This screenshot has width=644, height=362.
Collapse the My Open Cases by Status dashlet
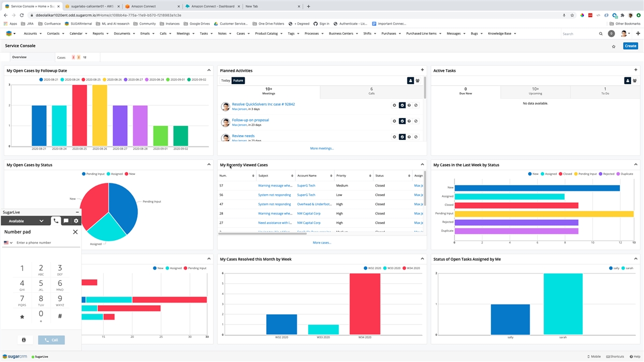point(209,165)
